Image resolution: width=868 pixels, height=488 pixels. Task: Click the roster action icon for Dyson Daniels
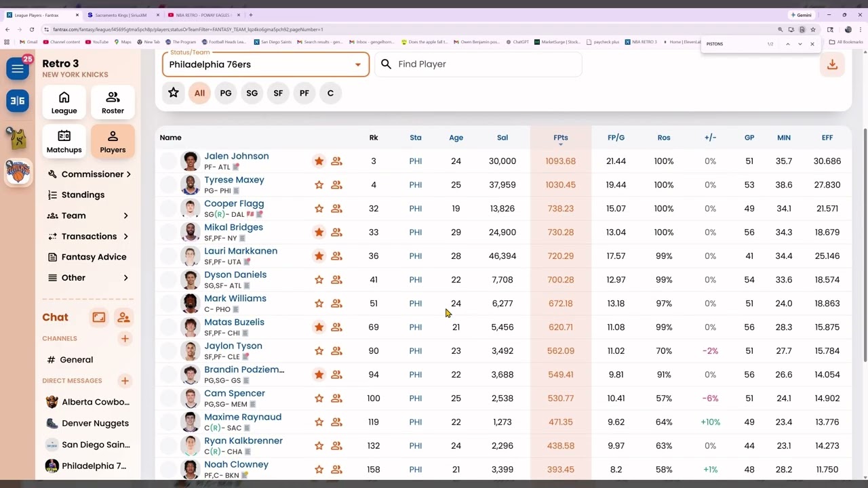coord(336,280)
